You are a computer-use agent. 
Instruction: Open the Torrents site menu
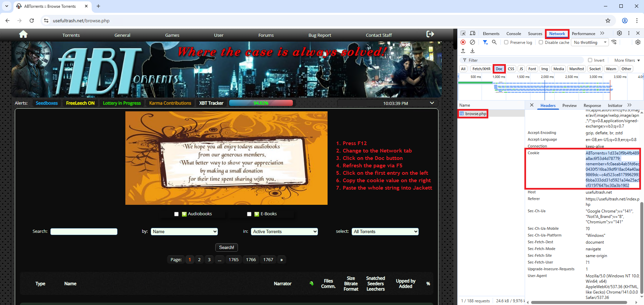pyautogui.click(x=71, y=35)
